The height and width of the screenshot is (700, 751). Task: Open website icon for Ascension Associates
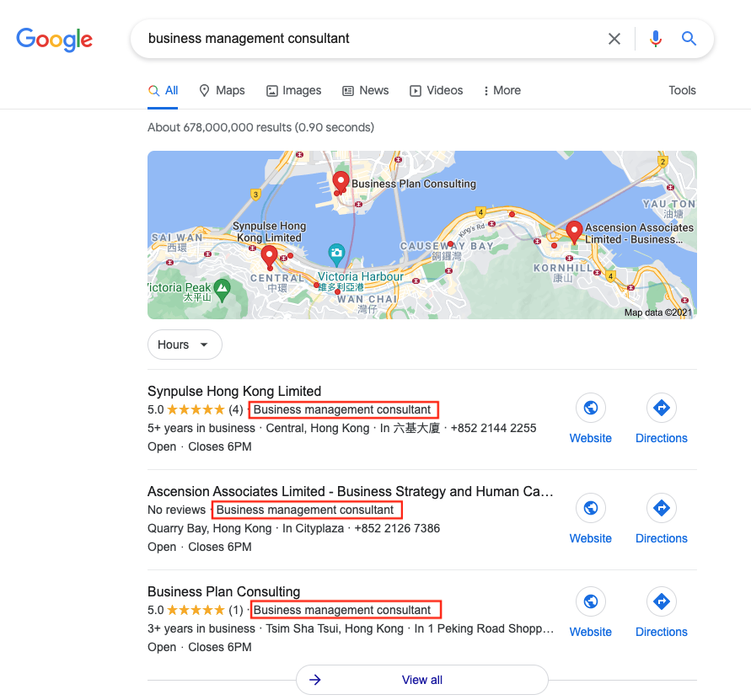coord(590,509)
